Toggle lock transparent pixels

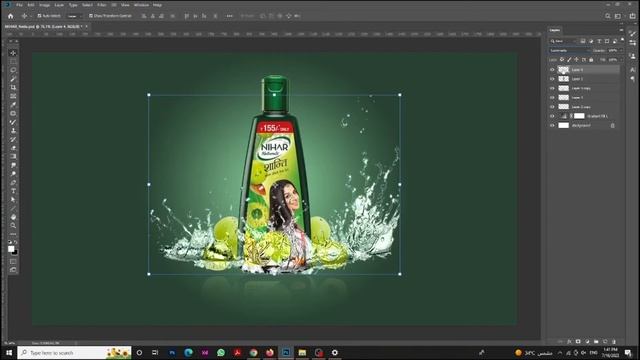tap(562, 60)
